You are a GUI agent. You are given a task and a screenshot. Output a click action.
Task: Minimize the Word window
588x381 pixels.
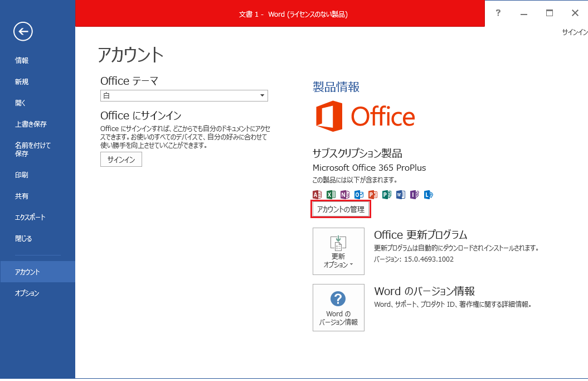click(524, 13)
